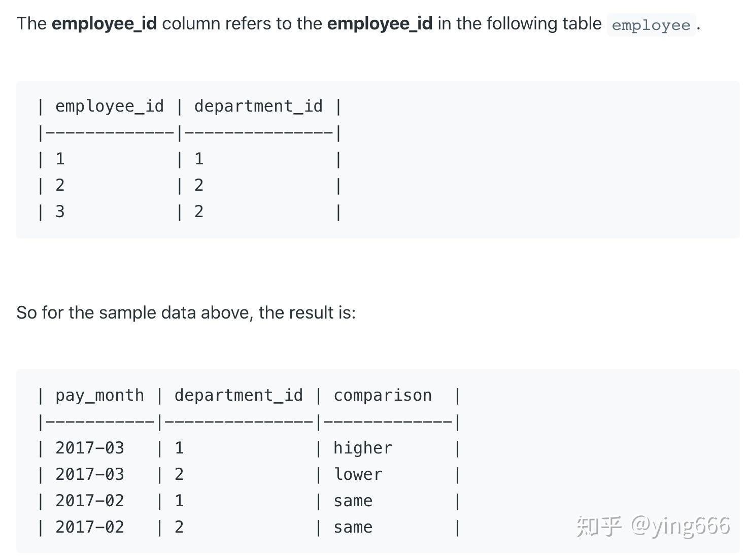
Task: Click the separator line under pay_month header
Action: (99, 422)
